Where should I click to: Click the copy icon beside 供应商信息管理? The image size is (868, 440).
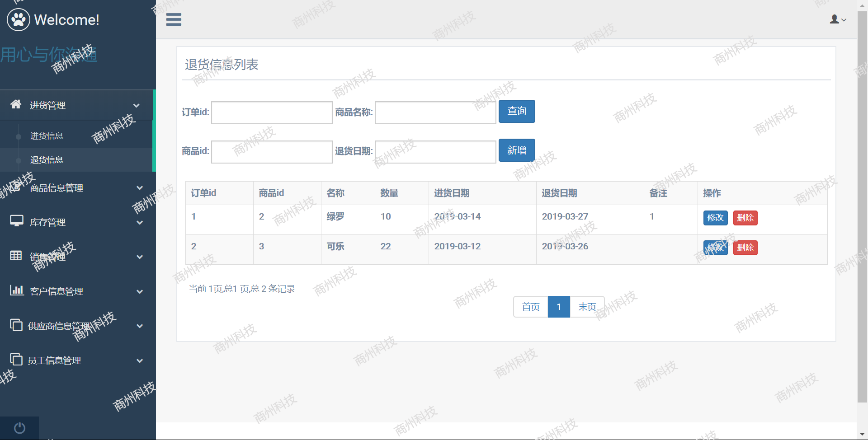[16, 325]
